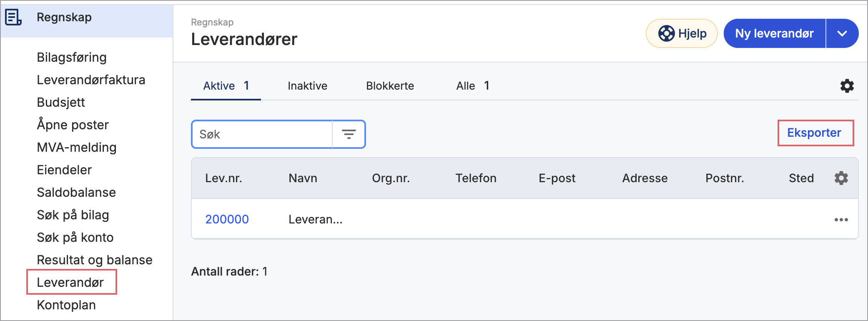The width and height of the screenshot is (868, 321).
Task: Click the Hjelp button
Action: coord(682,33)
